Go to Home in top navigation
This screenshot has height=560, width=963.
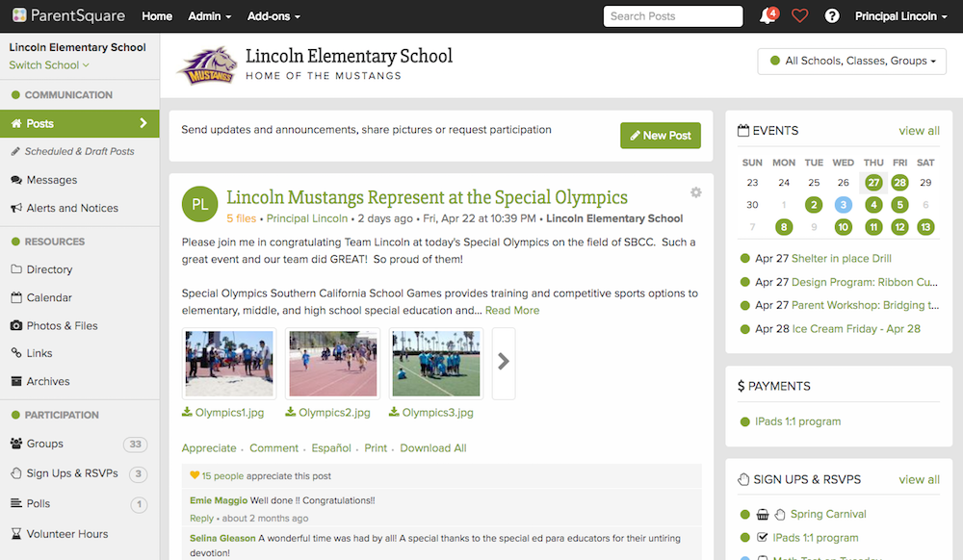coord(157,16)
